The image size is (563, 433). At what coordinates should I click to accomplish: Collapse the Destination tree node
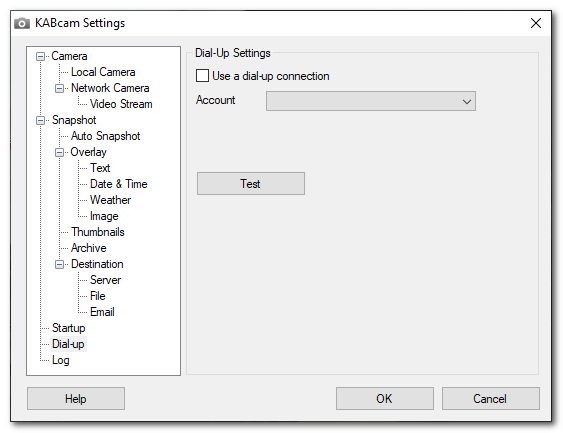click(x=59, y=264)
